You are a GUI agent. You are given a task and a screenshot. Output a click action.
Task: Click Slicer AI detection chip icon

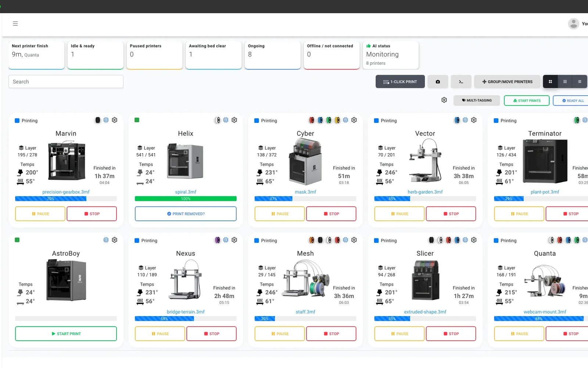[465, 240]
